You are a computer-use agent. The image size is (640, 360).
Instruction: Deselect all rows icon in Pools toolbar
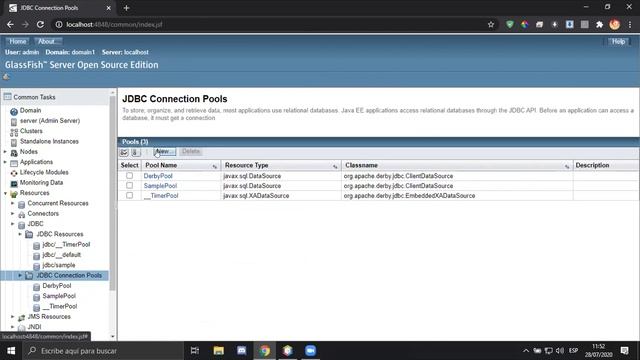(x=136, y=152)
